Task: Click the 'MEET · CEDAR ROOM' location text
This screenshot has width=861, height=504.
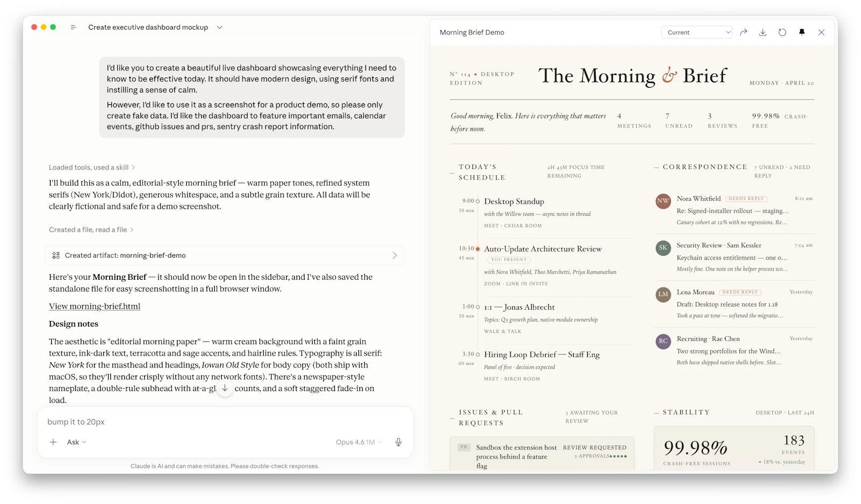Action: click(x=513, y=225)
